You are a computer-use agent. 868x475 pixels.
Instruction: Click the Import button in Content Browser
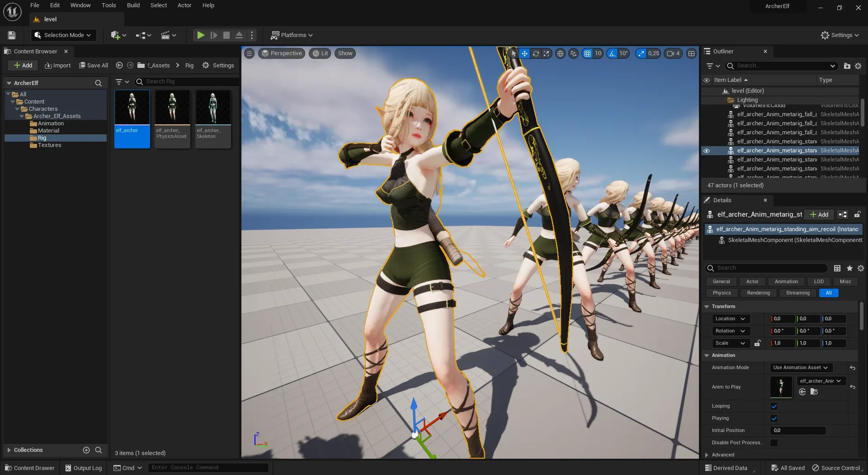pyautogui.click(x=57, y=65)
